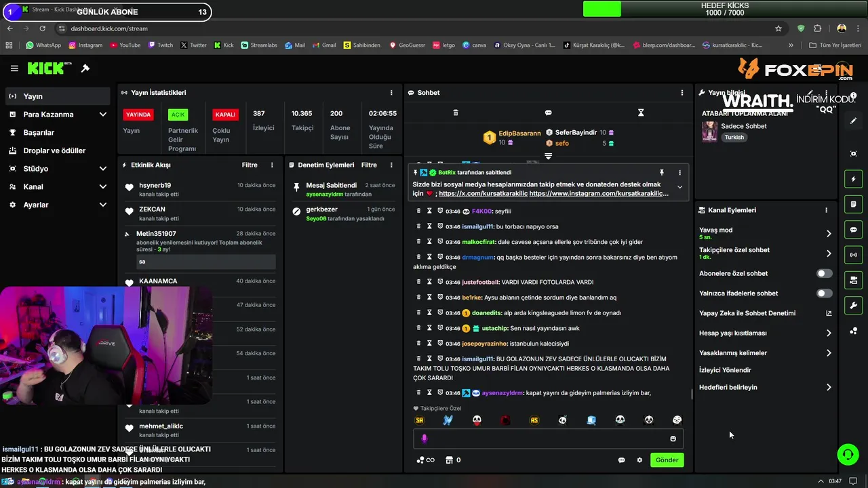The image size is (868, 488).
Task: Toggle Abonelere özel sohbet switch
Action: click(824, 274)
